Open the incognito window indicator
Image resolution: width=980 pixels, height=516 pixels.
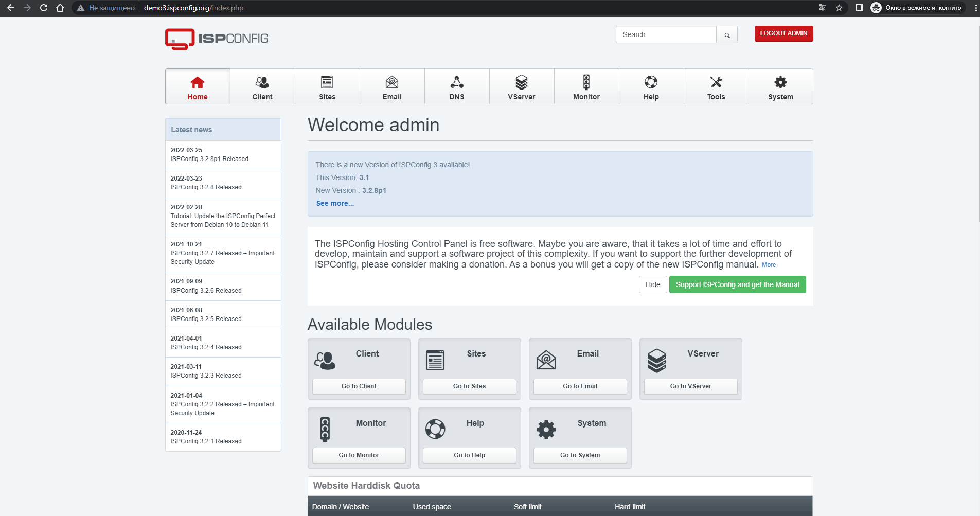point(916,8)
